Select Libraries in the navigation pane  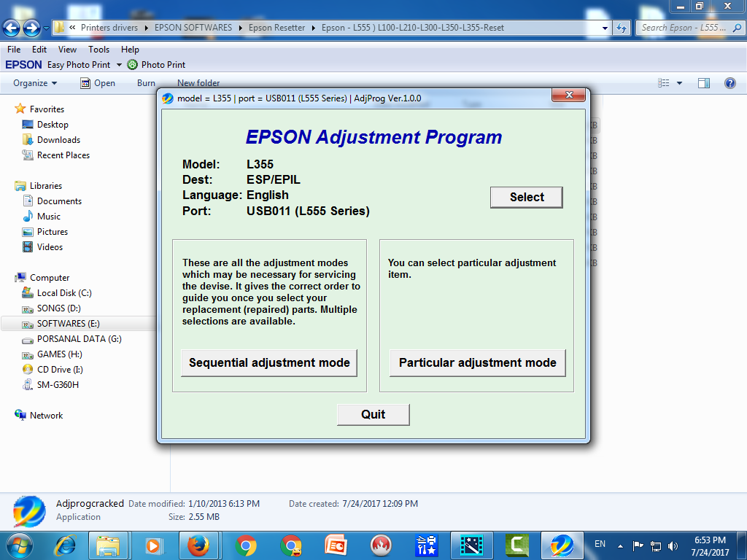[x=46, y=186]
